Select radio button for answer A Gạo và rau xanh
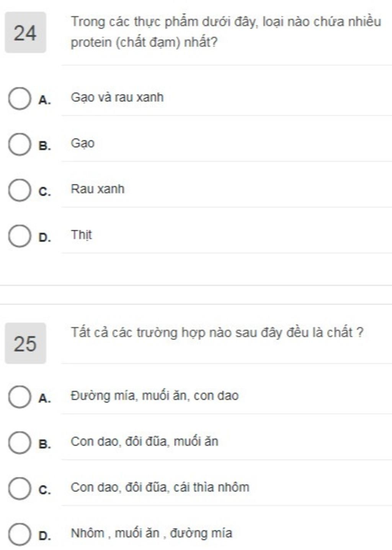Viewport: 392px width, 550px height. tap(20, 98)
